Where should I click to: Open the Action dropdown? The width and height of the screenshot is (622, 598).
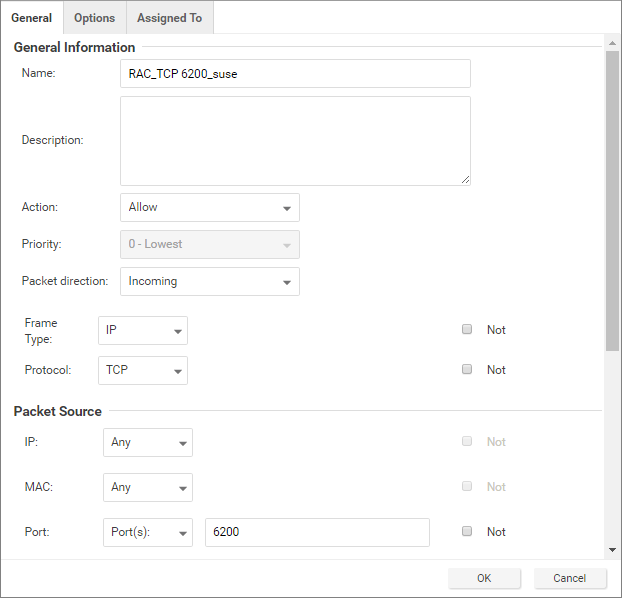(209, 208)
